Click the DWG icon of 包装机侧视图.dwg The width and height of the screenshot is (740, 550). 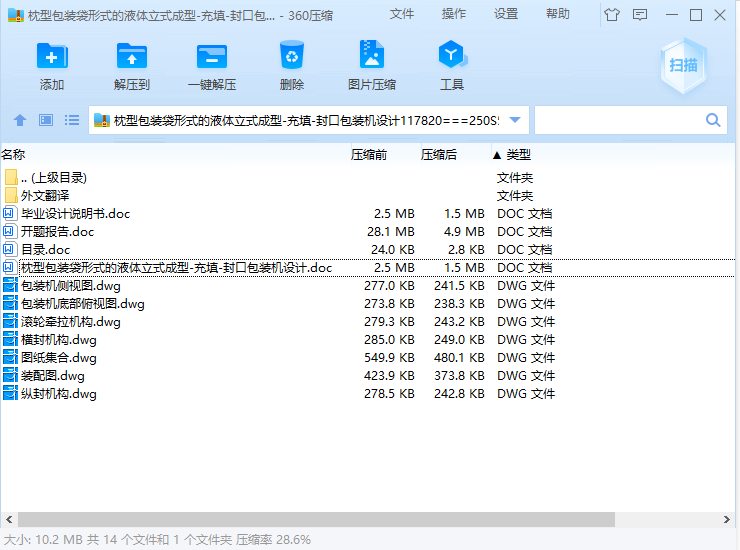pyautogui.click(x=10, y=286)
